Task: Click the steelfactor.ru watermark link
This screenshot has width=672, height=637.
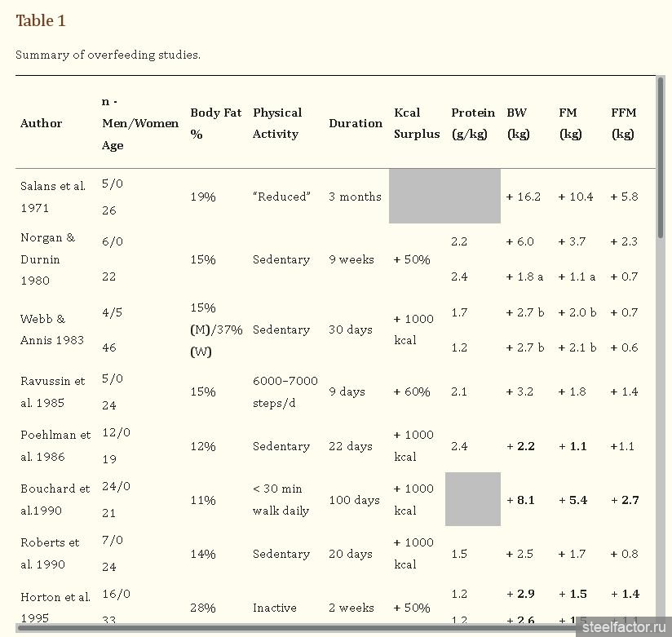Action: tap(624, 627)
